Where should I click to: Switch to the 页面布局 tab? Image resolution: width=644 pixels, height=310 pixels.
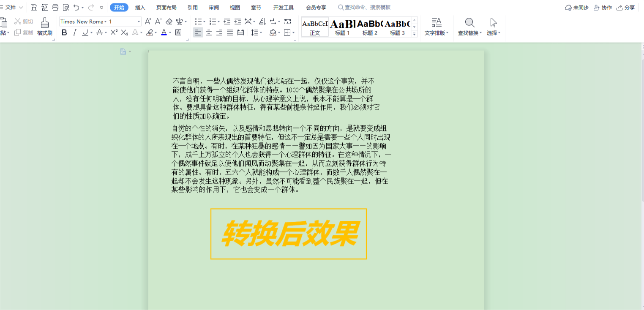coord(166,8)
